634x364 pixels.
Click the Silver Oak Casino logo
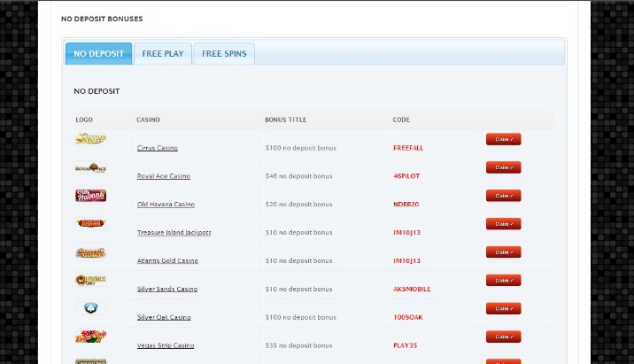[90, 308]
